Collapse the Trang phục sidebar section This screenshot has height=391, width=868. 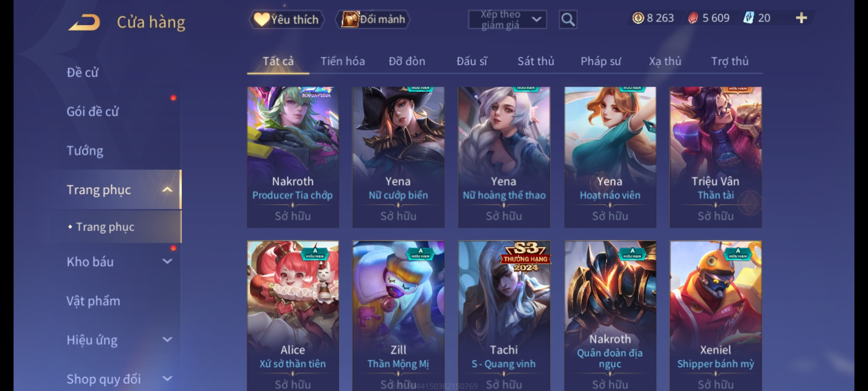coord(167,190)
